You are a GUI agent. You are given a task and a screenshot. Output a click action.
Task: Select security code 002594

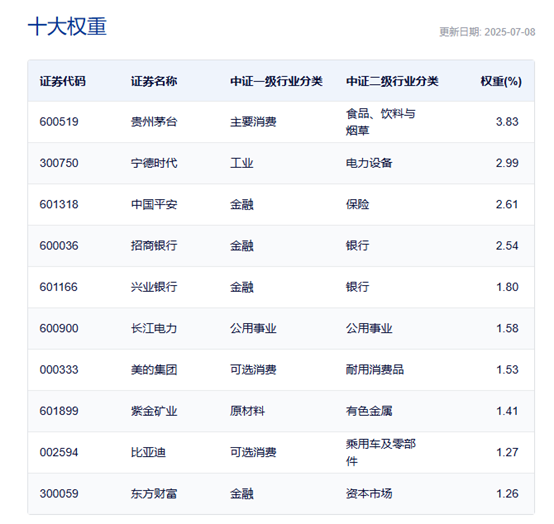[59, 453]
